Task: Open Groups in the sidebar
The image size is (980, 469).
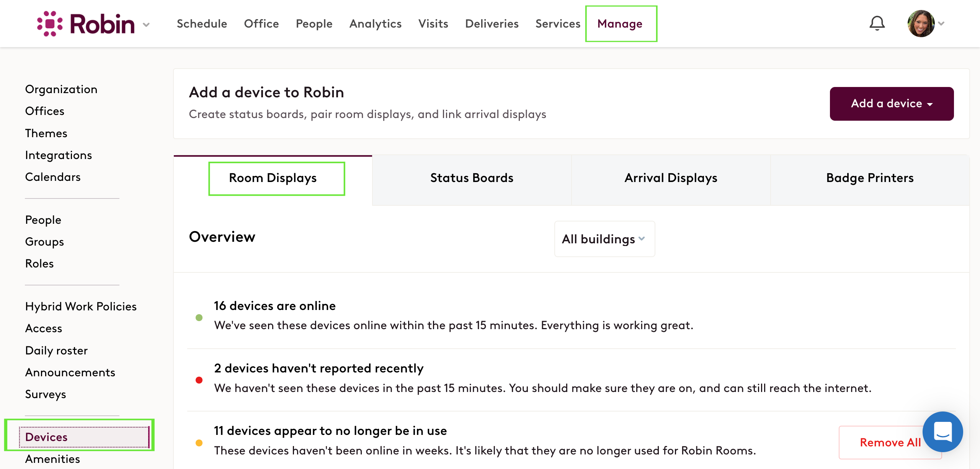Action: [44, 242]
